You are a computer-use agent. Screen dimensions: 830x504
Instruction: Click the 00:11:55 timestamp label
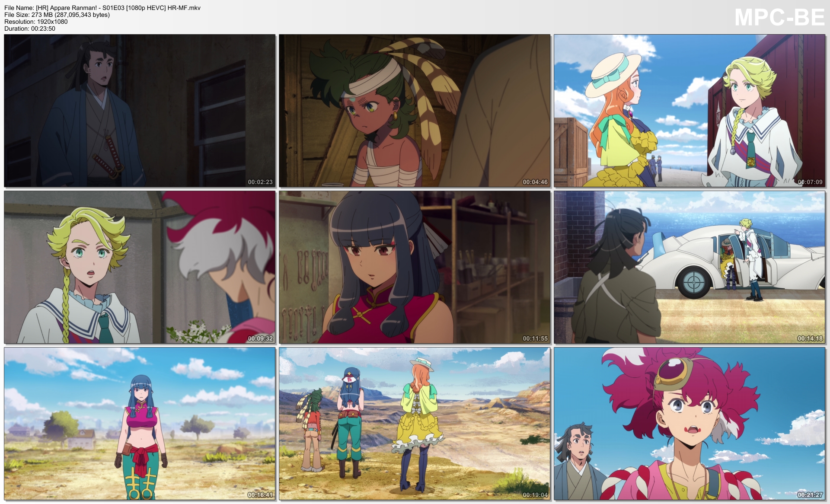535,338
